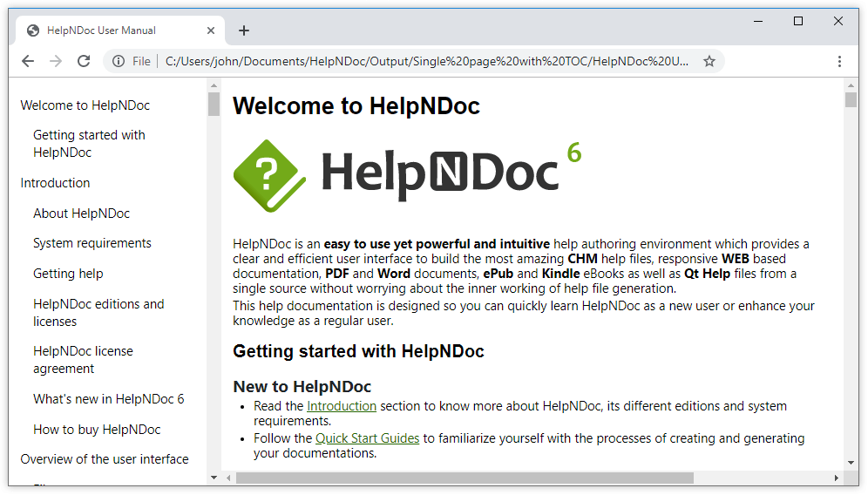Click the content pane scroll-up arrow

coord(851,85)
